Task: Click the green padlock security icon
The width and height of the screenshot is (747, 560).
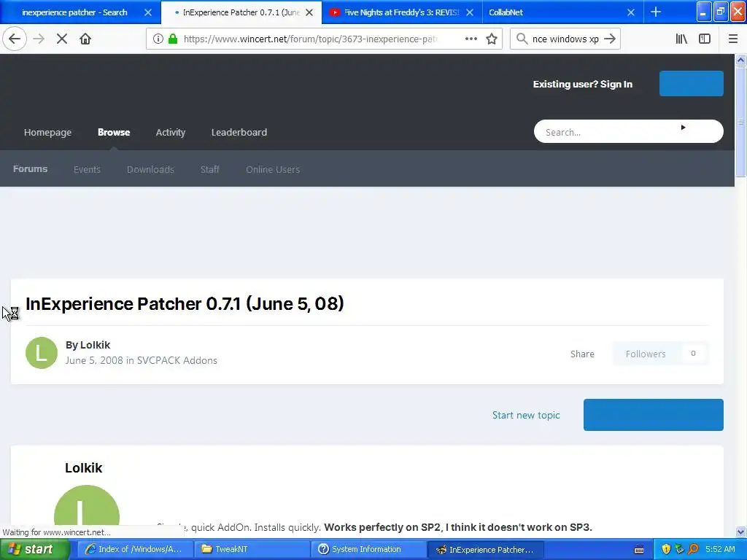Action: (173, 39)
